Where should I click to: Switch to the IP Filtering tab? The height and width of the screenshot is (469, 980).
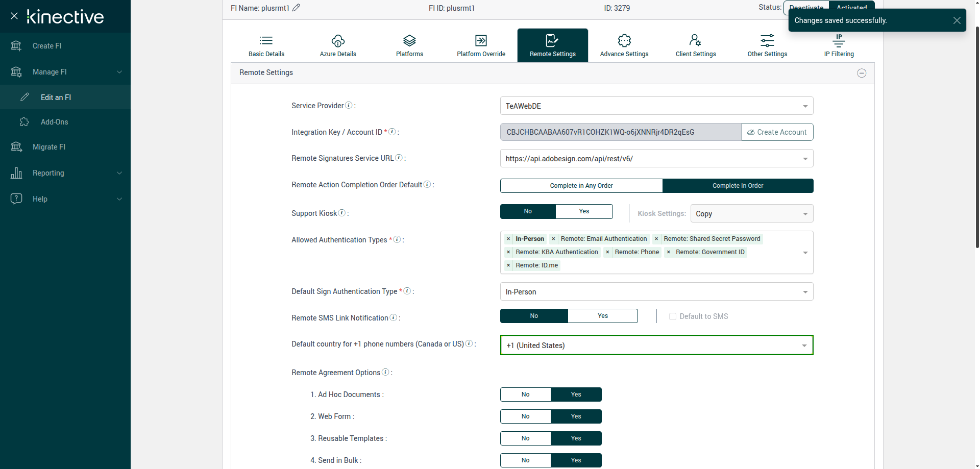click(x=839, y=45)
